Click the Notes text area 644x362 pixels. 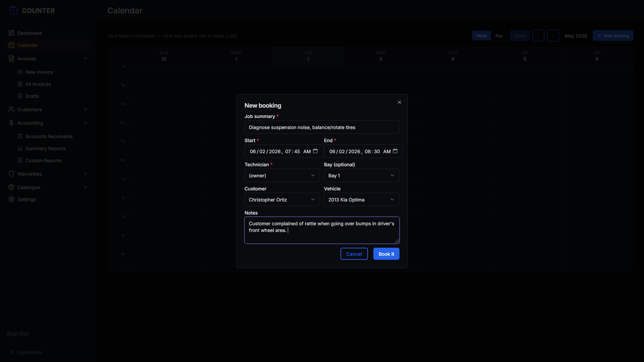click(322, 230)
